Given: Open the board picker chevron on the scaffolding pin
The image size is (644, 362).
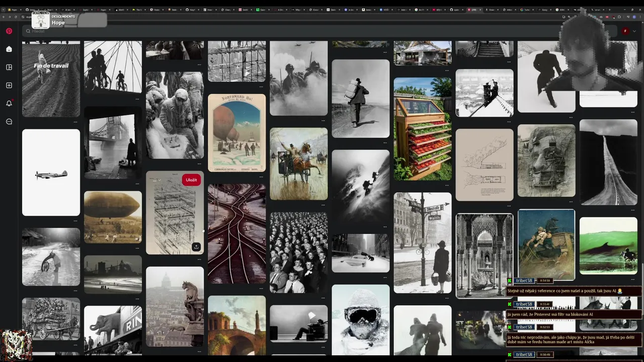Looking at the screenshot, I should coord(159,180).
